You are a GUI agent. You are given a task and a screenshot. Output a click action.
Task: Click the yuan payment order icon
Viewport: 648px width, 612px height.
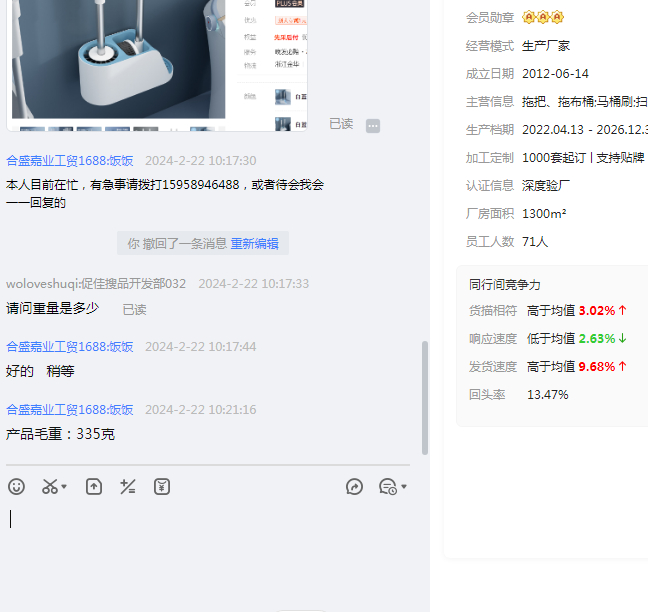pos(162,486)
